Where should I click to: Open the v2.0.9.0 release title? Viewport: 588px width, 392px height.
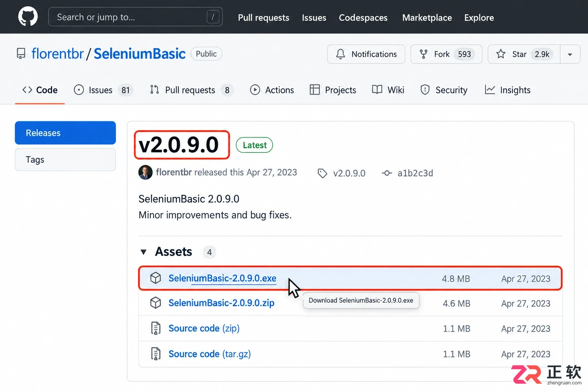(179, 145)
